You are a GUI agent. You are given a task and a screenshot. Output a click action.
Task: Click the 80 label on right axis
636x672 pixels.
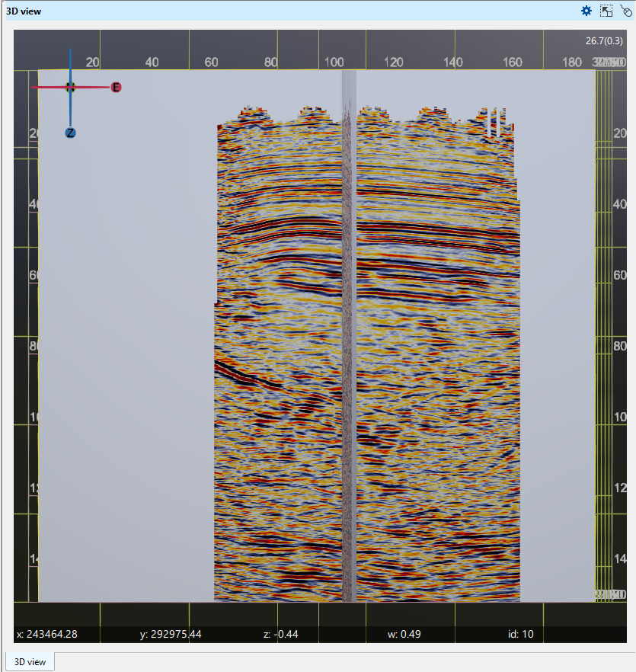[x=620, y=346]
